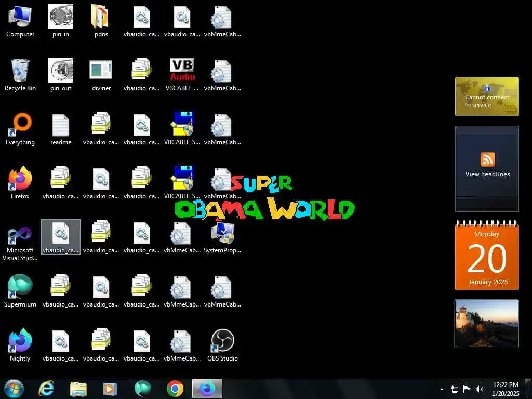This screenshot has height=399, width=532.
Task: Open Windows Media Player from taskbar
Action: [x=110, y=389]
